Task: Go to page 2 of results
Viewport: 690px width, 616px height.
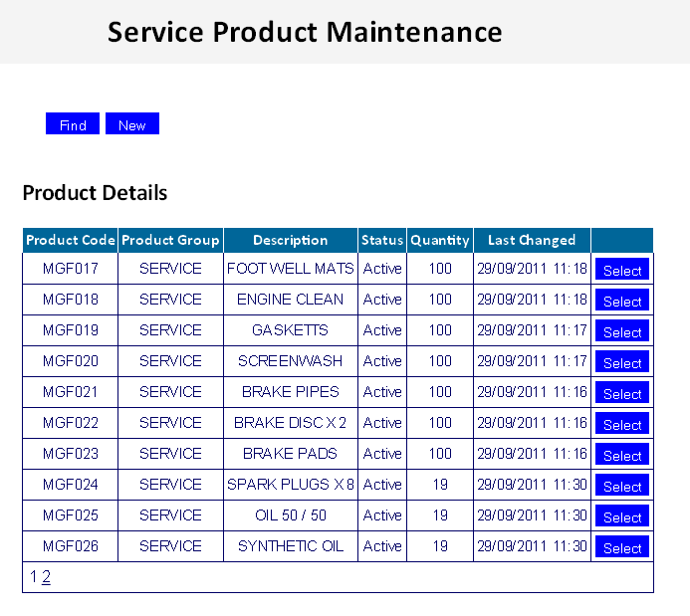Action: 46,576
